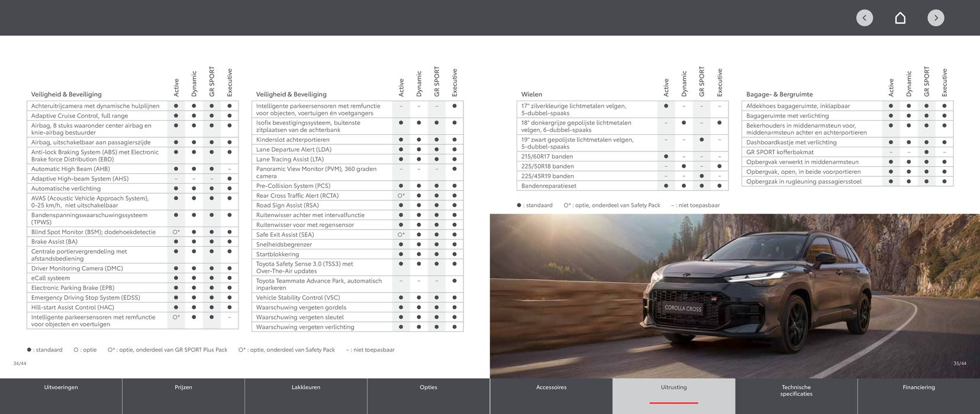Screen dimensions: 980x414
Task: Open Technische specificaties tab
Action: (x=796, y=390)
